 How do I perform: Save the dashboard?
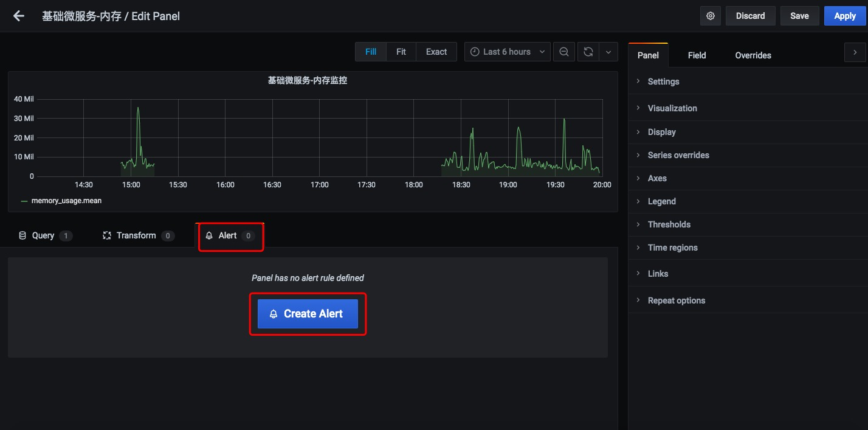pos(800,16)
